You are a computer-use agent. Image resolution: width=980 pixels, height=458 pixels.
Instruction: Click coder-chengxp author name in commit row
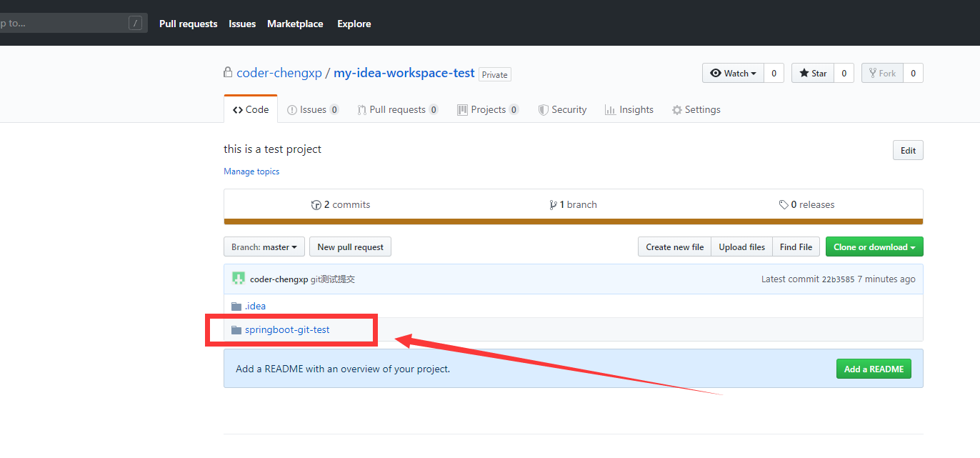[x=279, y=279]
